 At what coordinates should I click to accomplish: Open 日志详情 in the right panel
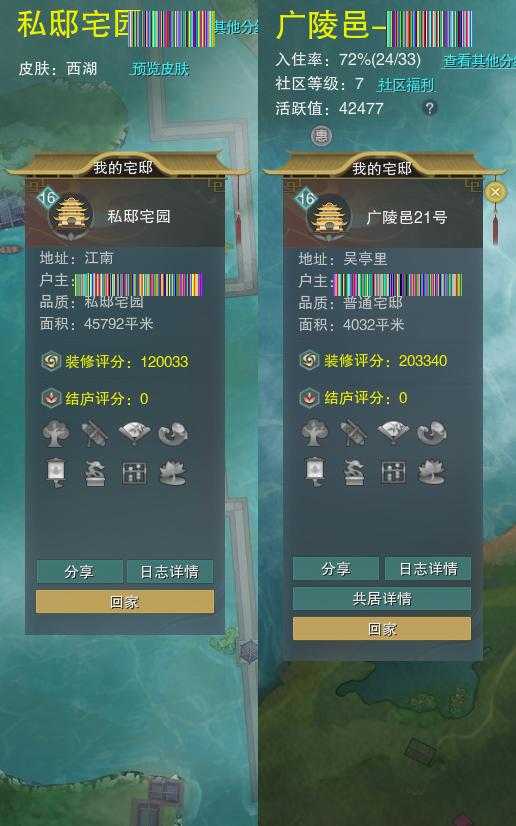click(x=428, y=569)
